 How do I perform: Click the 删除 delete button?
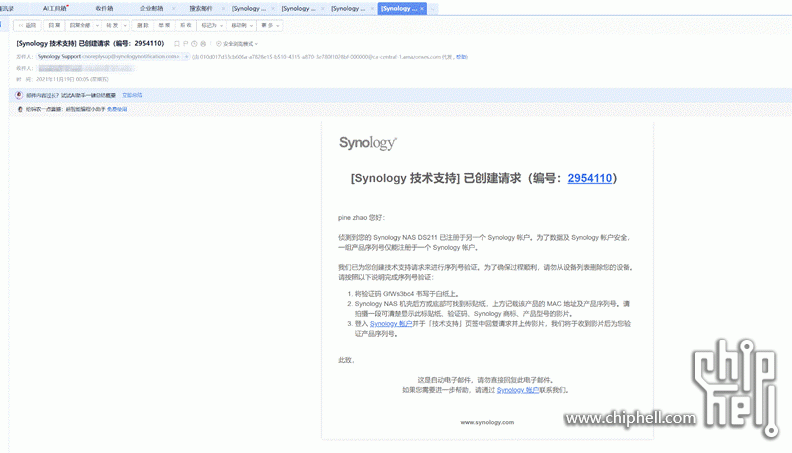click(x=142, y=25)
